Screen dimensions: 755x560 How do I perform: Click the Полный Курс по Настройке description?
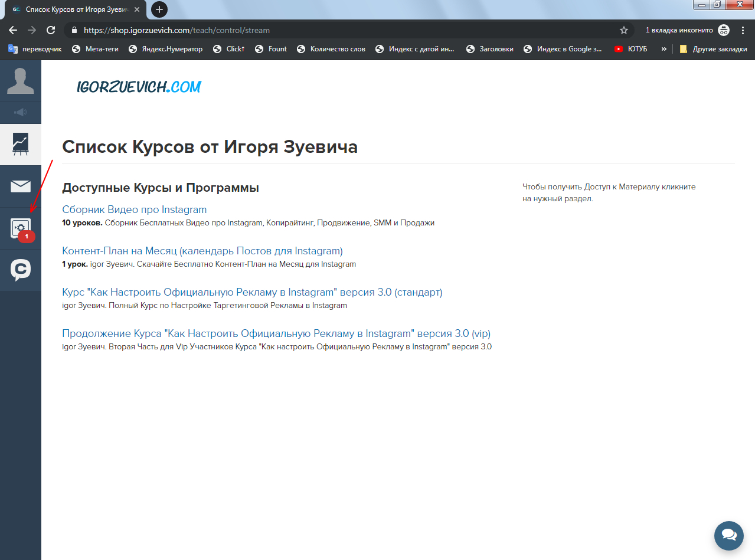click(x=204, y=306)
